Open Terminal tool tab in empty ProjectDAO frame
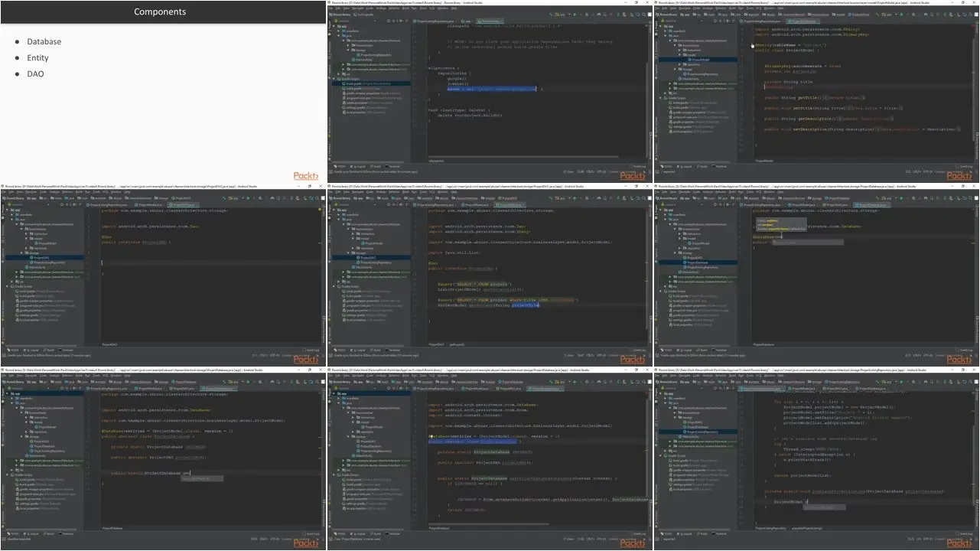The image size is (980, 551). (67, 350)
